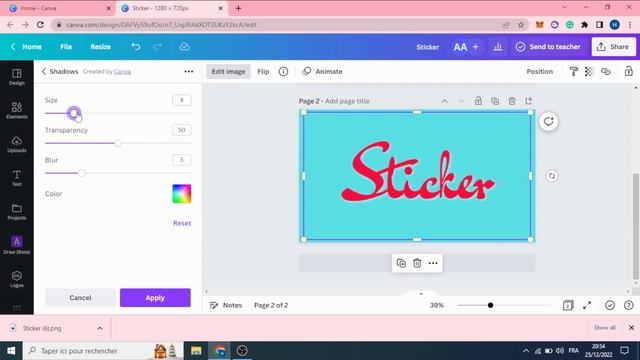Viewport: 640px width, 360px height.
Task: Click the cloud save status icon
Action: 184,47
